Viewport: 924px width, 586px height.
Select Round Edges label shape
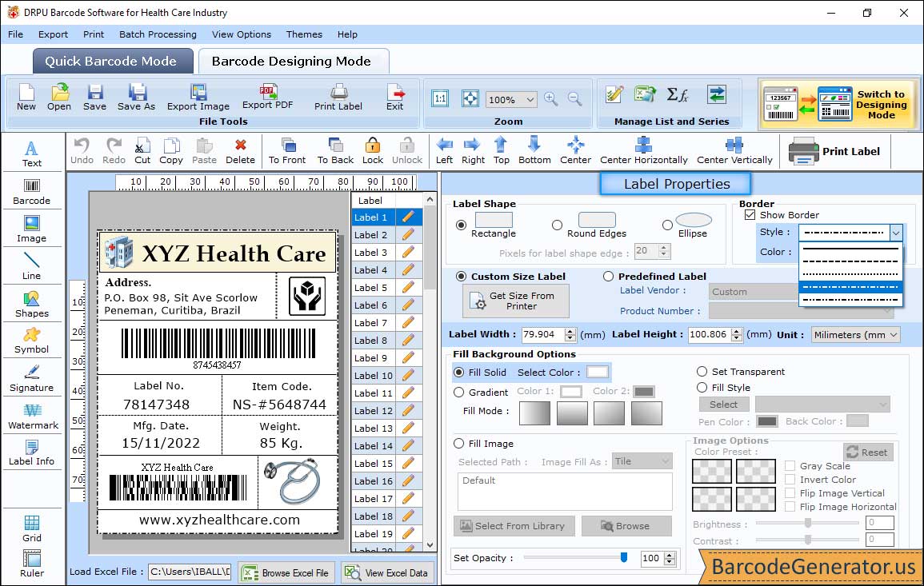coord(557,225)
